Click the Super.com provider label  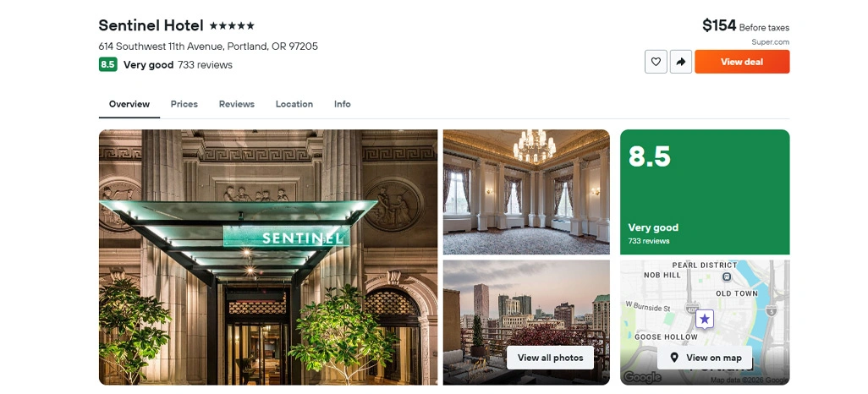coord(770,42)
